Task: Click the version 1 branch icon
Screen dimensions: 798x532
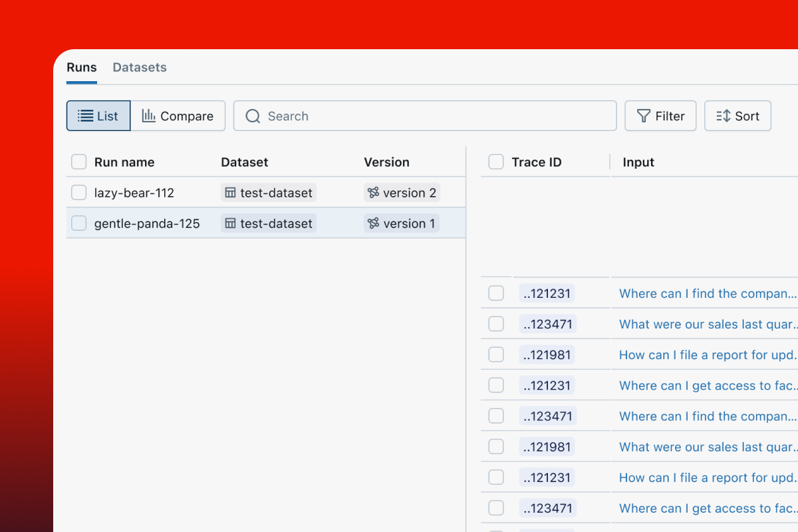Action: click(373, 223)
